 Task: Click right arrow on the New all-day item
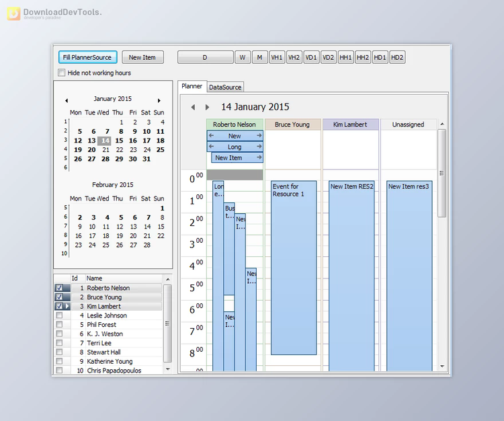(x=259, y=136)
